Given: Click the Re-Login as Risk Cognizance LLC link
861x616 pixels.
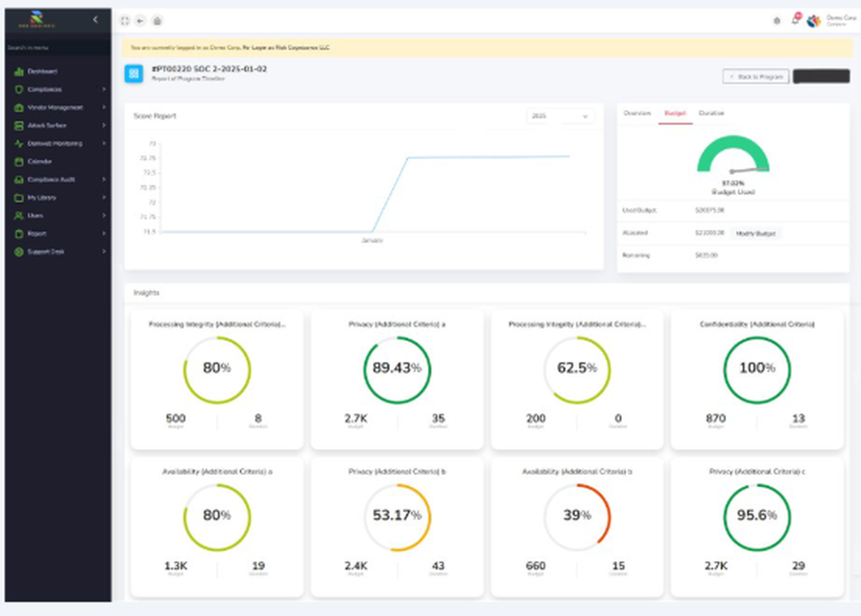Looking at the screenshot, I should pos(286,47).
